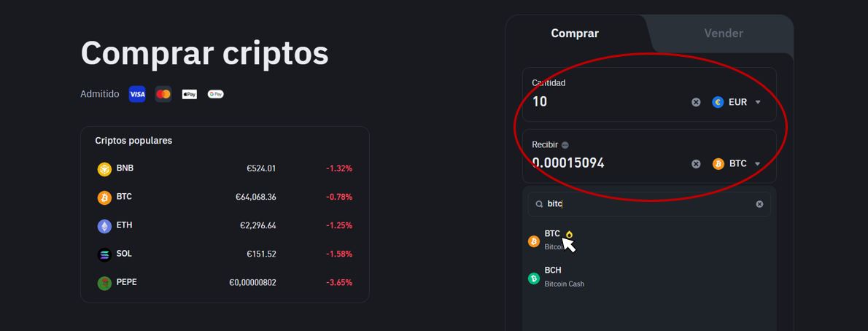The image size is (868, 331).
Task: Open the BTC row in Criptos populares
Action: pyautogui.click(x=225, y=198)
